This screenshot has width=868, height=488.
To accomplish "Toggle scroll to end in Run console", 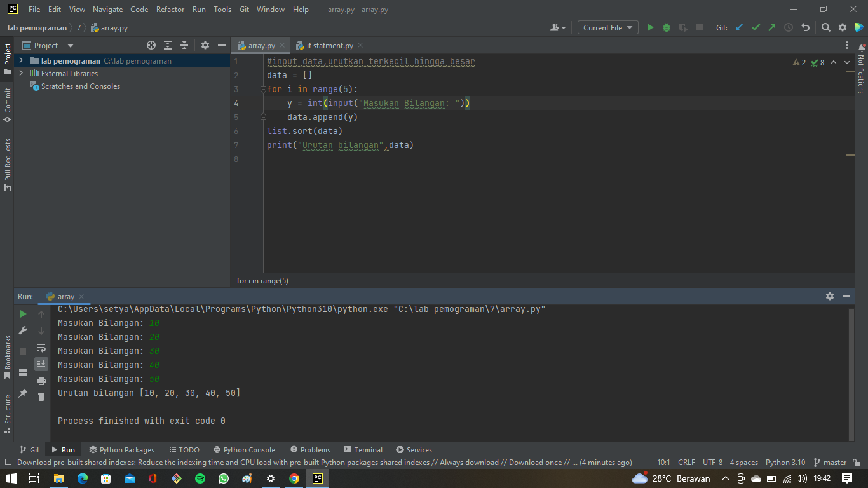I will click(41, 364).
